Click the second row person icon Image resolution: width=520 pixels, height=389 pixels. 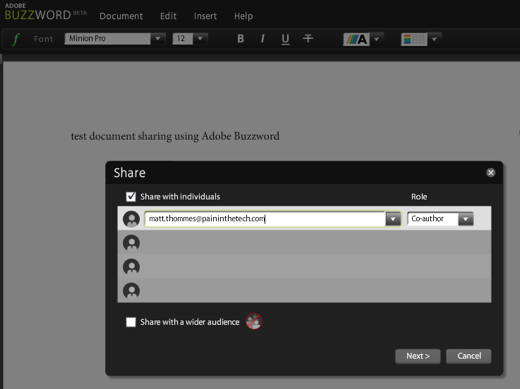click(131, 243)
